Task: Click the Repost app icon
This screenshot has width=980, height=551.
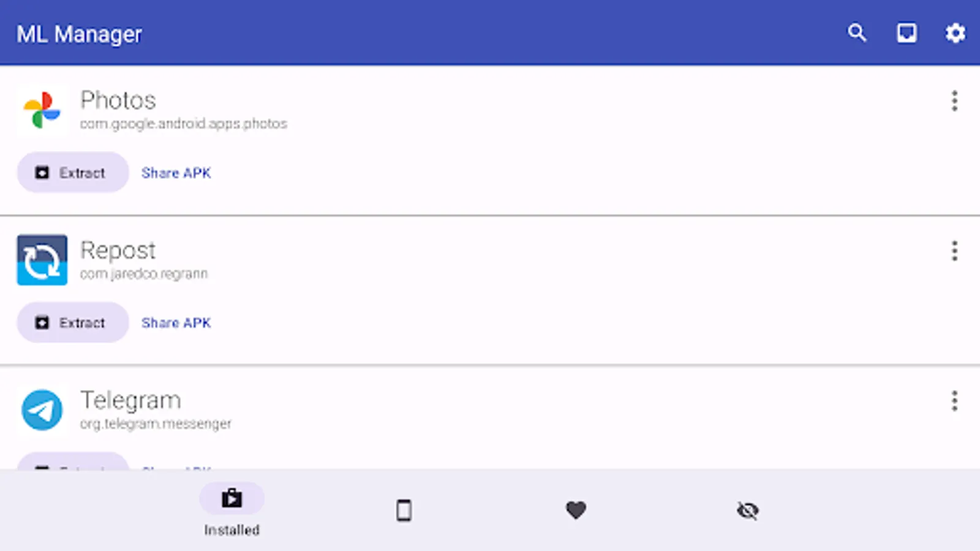Action: pyautogui.click(x=42, y=260)
